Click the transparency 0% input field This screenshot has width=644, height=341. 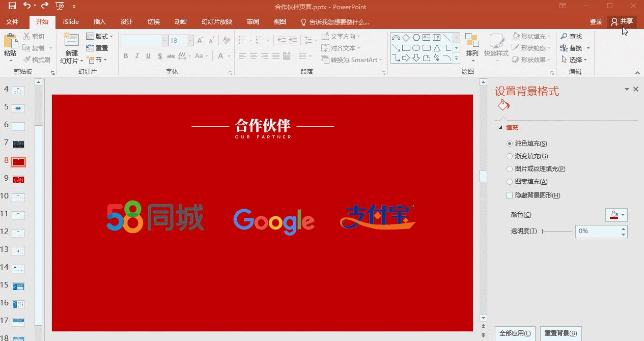point(598,232)
